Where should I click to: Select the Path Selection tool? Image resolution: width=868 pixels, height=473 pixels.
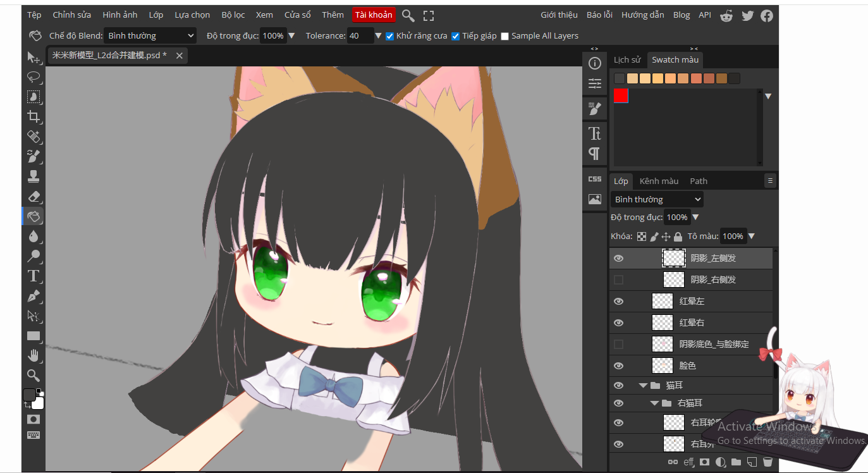(x=34, y=316)
